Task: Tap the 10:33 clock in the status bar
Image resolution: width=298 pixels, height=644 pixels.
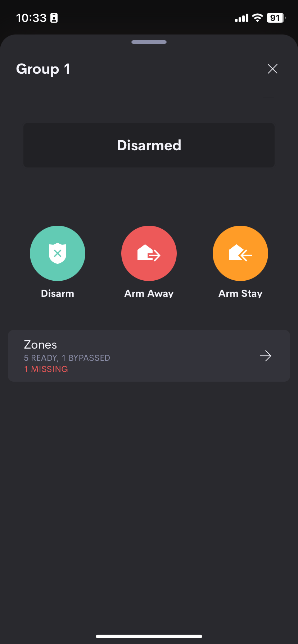Action: pyautogui.click(x=31, y=18)
